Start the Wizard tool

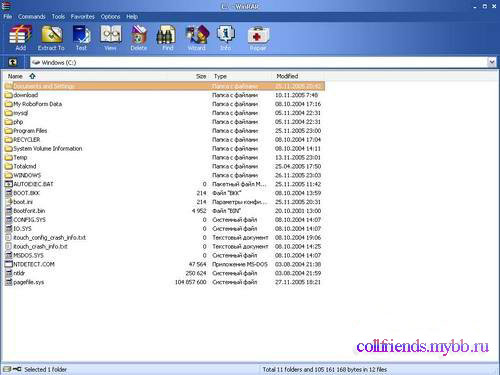point(197,37)
